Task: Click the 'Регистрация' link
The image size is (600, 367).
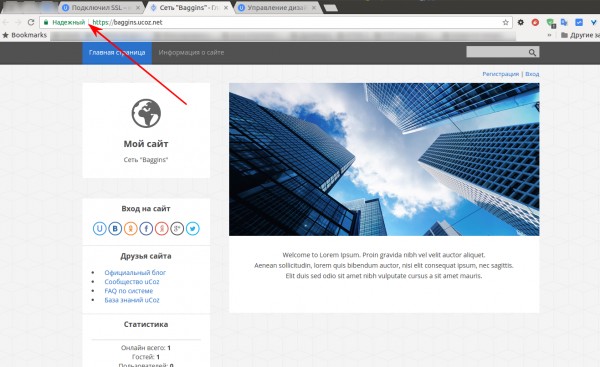Action: tap(501, 74)
